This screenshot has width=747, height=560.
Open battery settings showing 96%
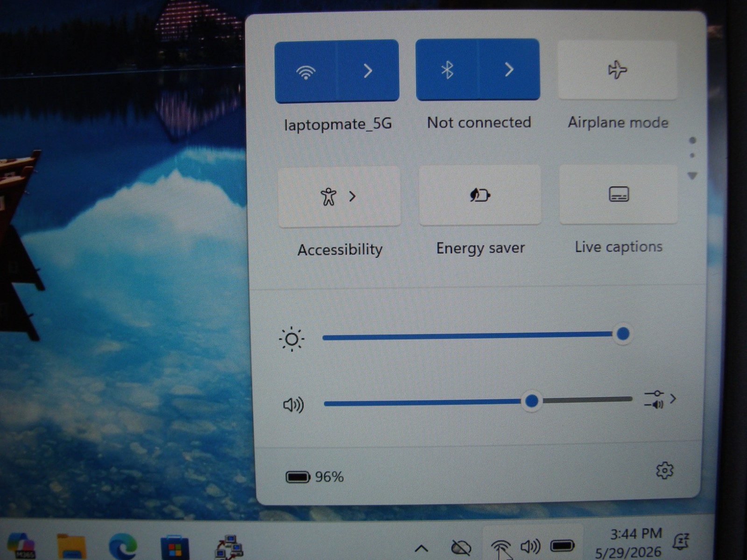[x=315, y=477]
